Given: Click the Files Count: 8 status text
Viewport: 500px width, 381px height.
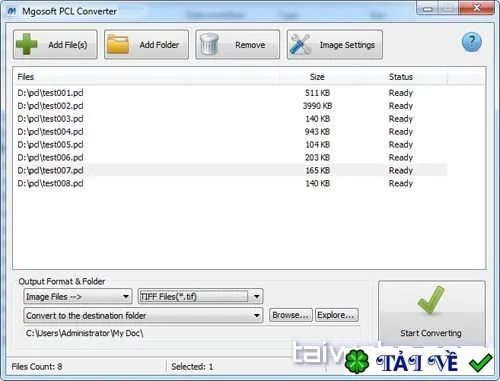Looking at the screenshot, I should tap(37, 367).
